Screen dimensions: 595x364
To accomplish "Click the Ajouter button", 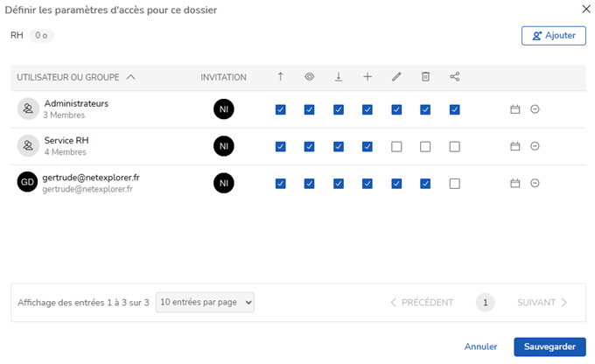I will (553, 35).
